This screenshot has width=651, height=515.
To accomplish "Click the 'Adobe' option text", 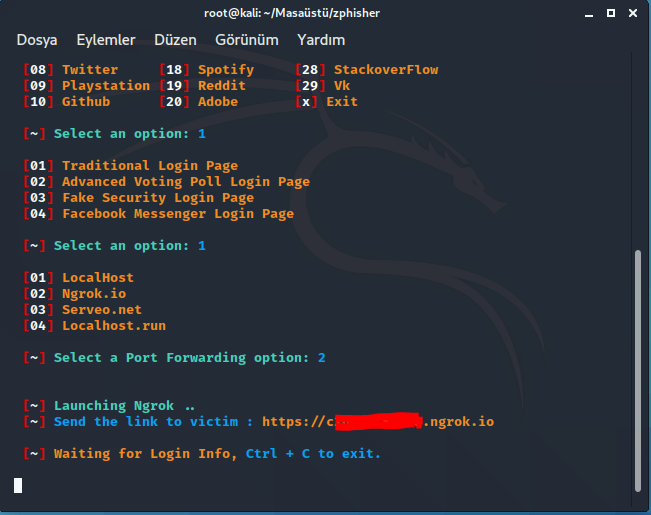I will pos(218,101).
